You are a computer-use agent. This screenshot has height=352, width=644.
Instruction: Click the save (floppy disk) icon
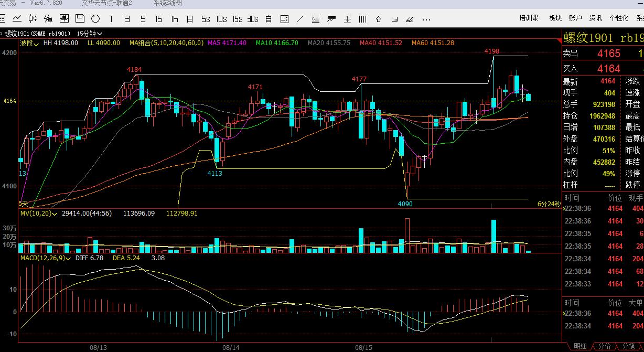click(x=80, y=19)
